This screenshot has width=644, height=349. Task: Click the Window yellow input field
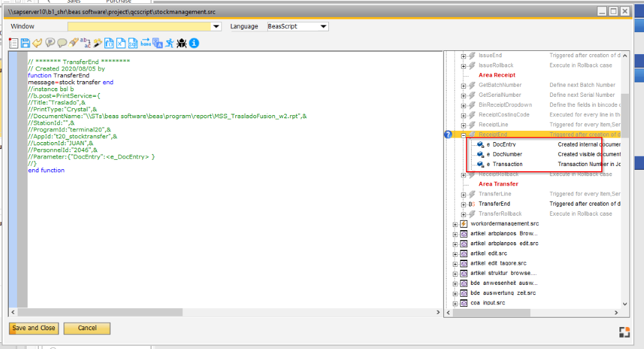click(139, 26)
